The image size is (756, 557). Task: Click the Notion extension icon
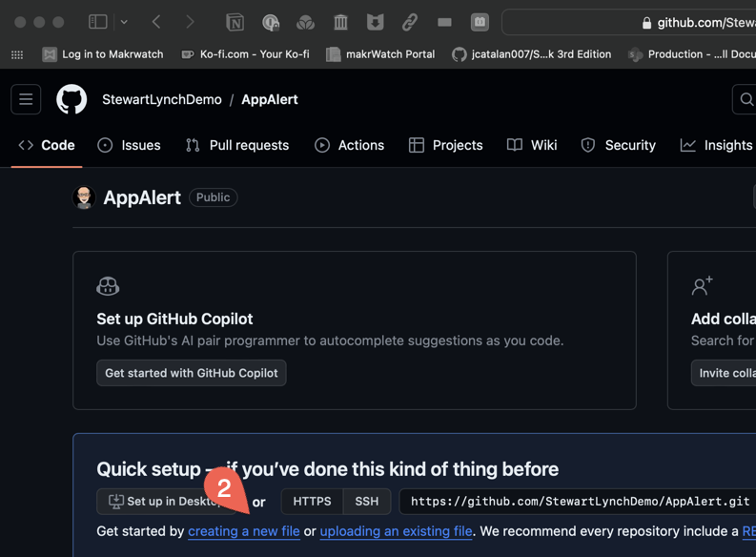[235, 22]
